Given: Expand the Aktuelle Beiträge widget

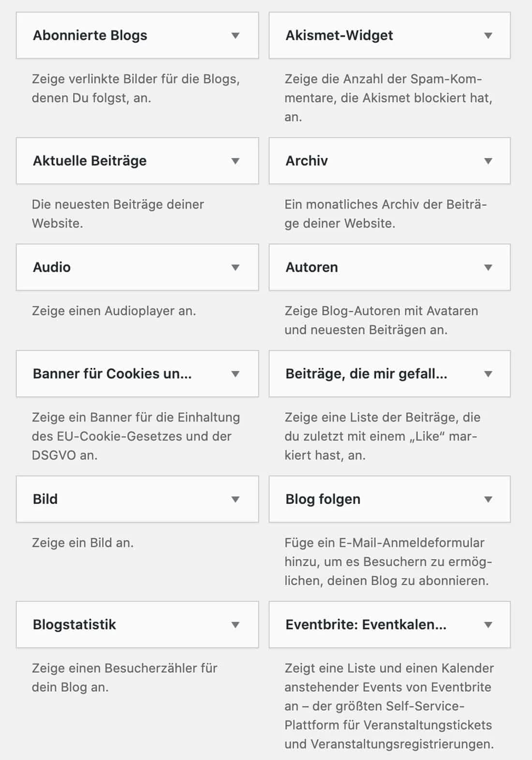Looking at the screenshot, I should [236, 161].
